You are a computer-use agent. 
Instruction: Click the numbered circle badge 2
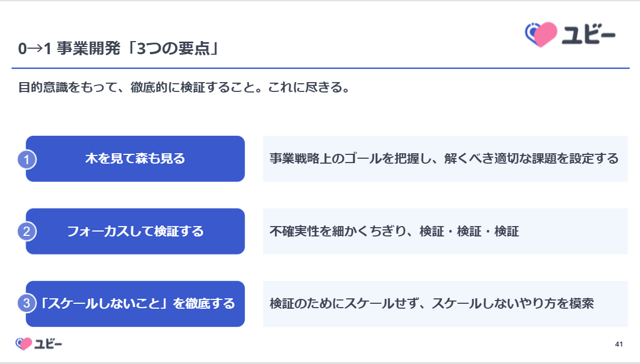click(x=27, y=232)
